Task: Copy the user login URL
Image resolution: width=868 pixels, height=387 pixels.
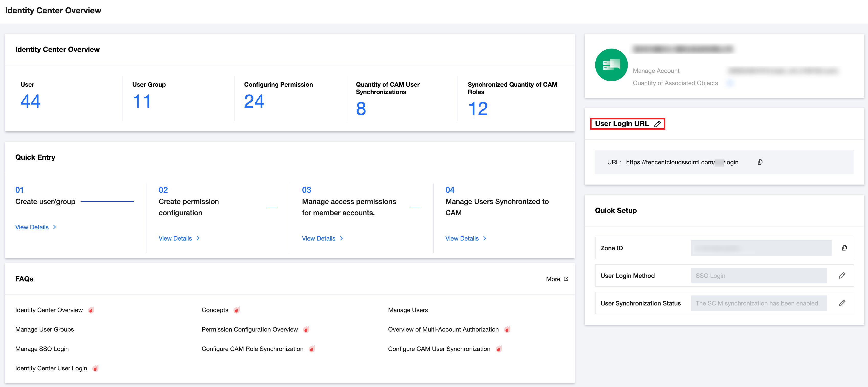Action: 760,162
